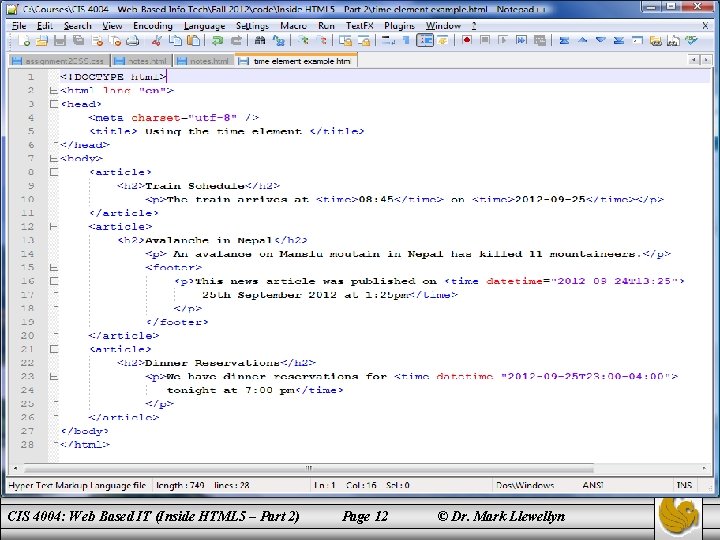
Task: Start macro recording with red dot icon
Action: tap(467, 40)
